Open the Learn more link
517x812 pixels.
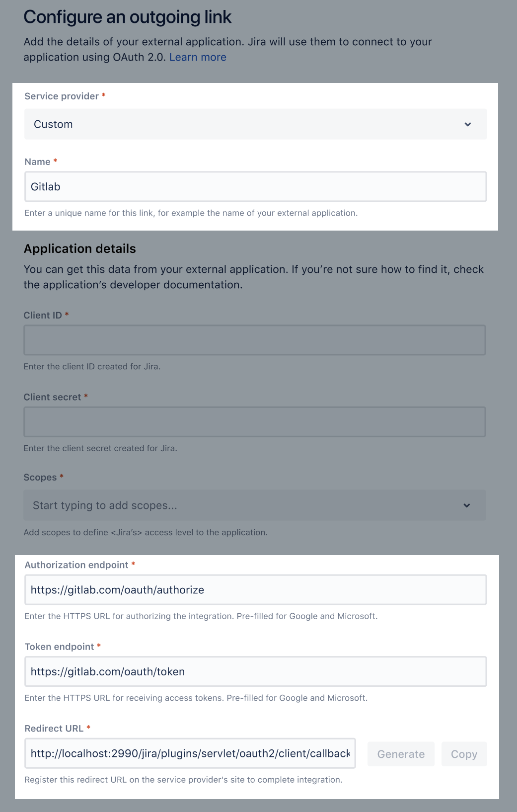click(x=198, y=57)
